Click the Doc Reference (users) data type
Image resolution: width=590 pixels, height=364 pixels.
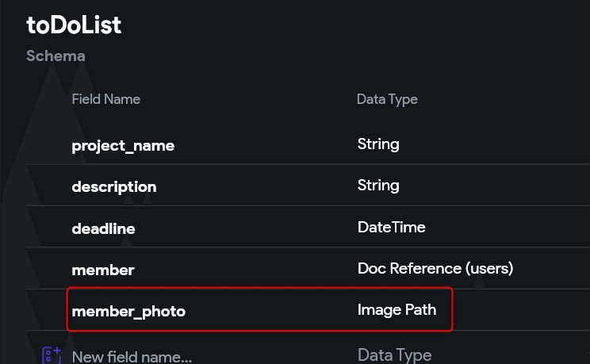[435, 268]
